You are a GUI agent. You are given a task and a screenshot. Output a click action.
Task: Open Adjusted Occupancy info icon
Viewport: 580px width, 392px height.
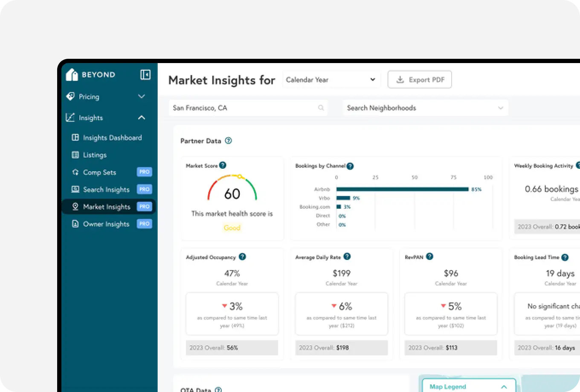pos(242,257)
